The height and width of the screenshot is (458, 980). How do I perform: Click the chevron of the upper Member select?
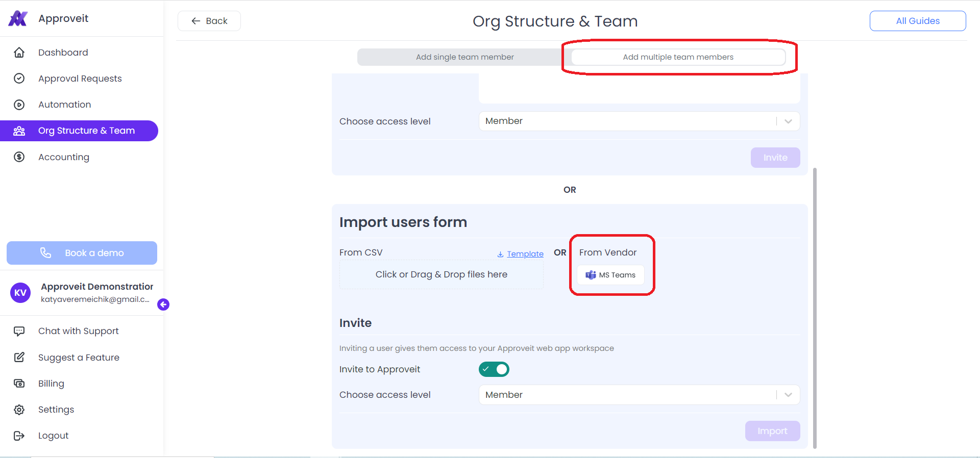[x=788, y=121]
